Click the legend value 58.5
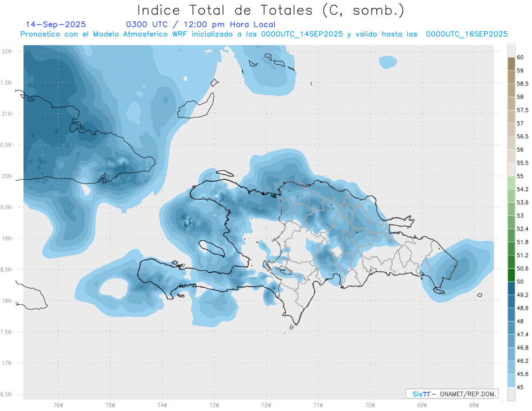532x411 pixels. click(523, 83)
